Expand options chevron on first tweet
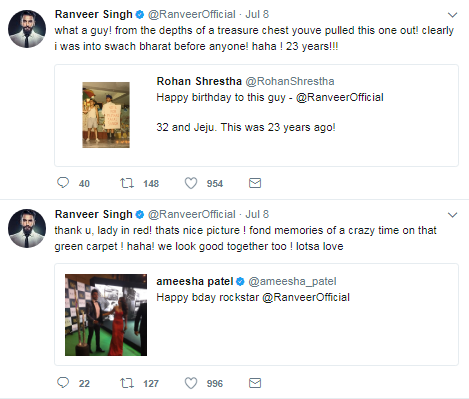The image size is (469, 399). click(x=452, y=15)
